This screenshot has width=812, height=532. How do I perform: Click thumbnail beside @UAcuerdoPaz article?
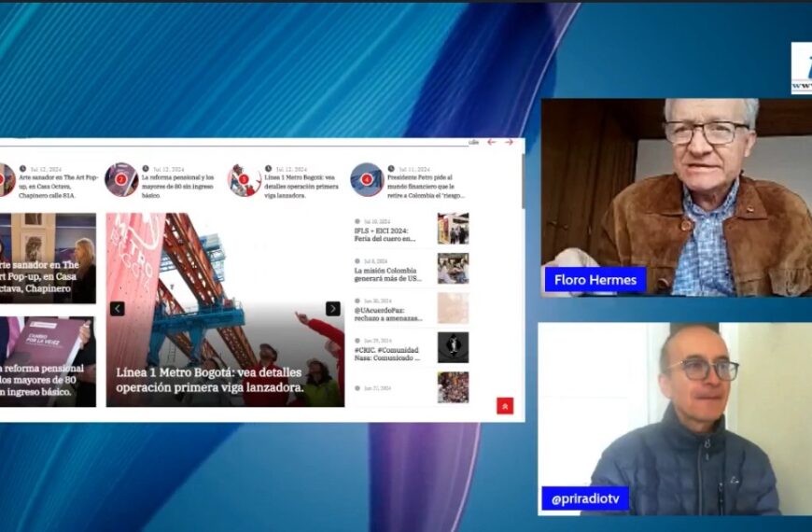click(453, 308)
